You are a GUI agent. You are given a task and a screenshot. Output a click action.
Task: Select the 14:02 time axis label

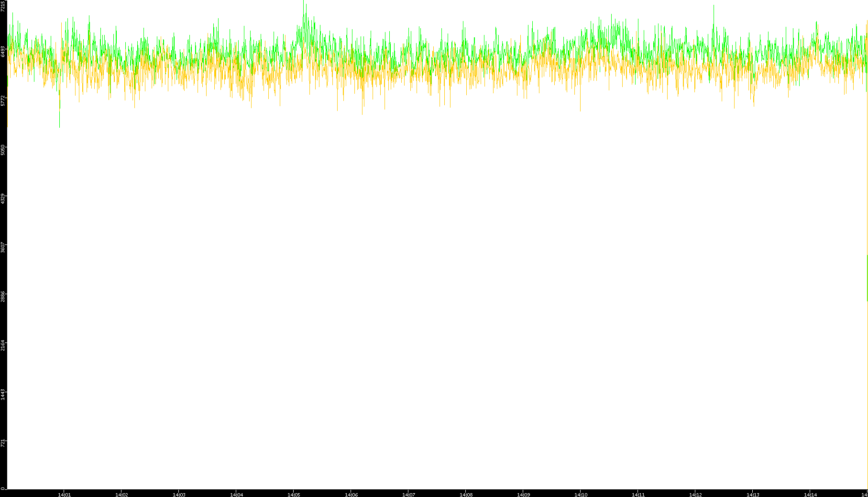[121, 495]
